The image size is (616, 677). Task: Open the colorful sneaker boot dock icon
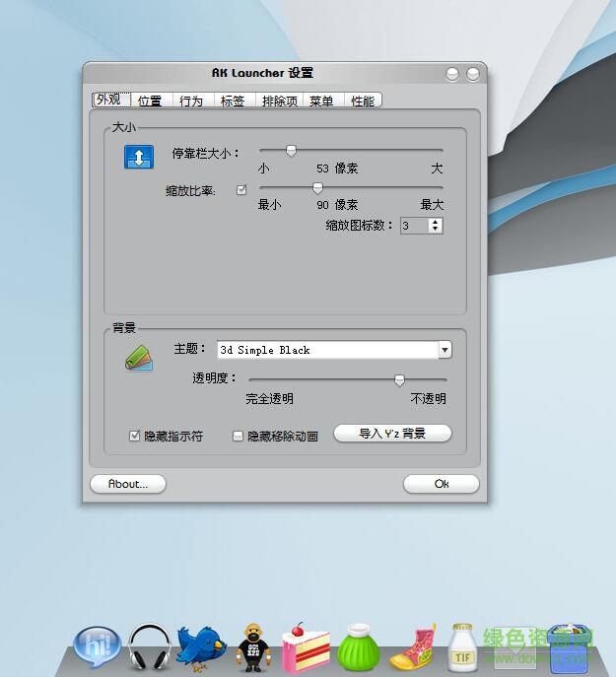(x=412, y=647)
